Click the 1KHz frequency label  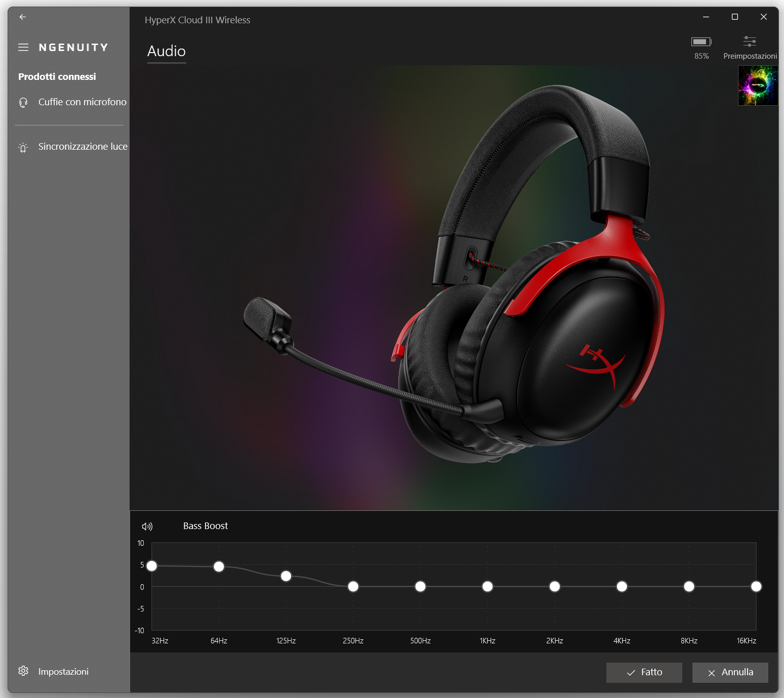coord(487,641)
